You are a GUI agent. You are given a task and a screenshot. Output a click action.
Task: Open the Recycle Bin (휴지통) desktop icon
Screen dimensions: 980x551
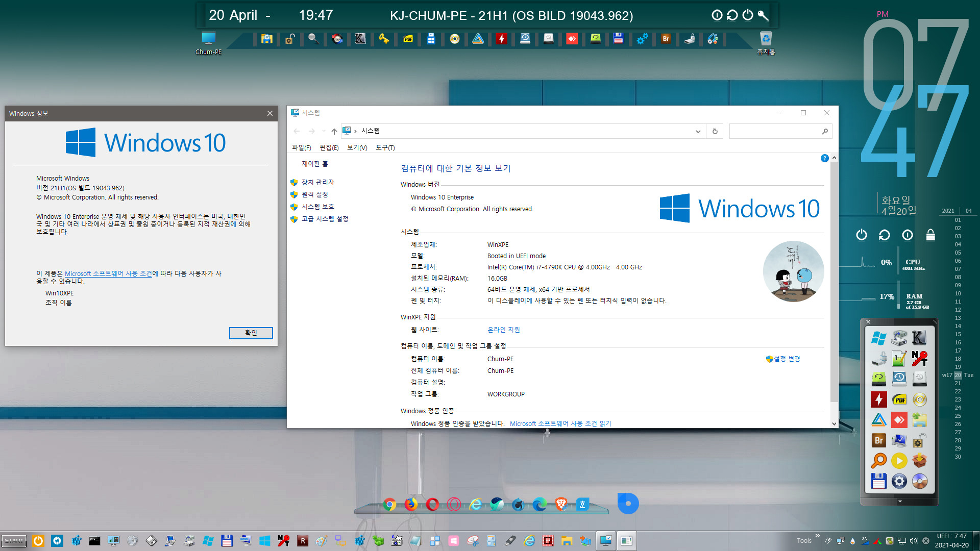click(x=766, y=43)
